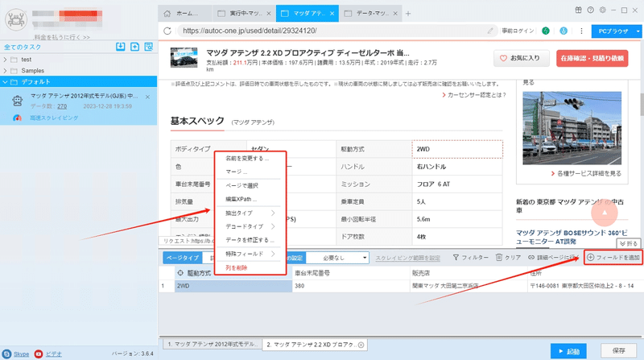Click the search tasks icon in sidebar header
Viewport: 644px width, 360px height.
pyautogui.click(x=149, y=47)
